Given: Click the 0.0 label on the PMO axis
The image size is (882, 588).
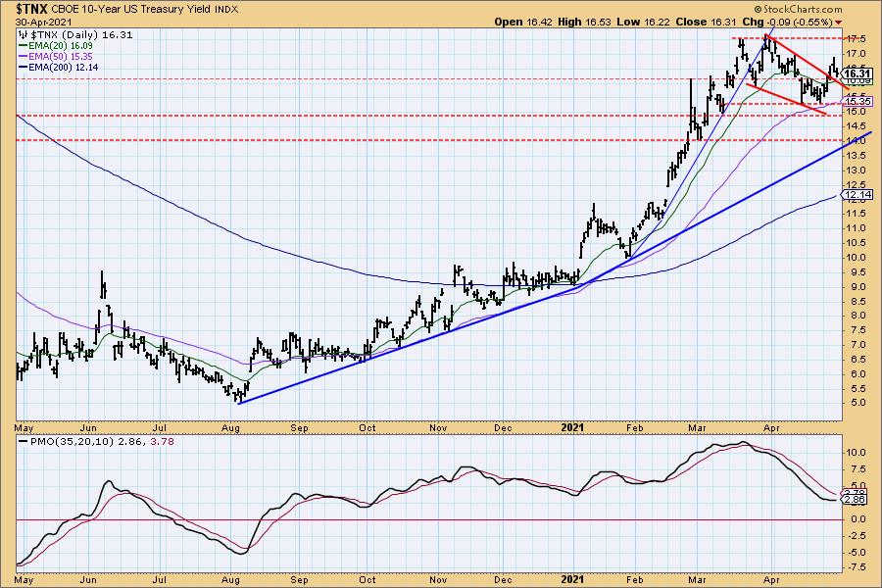Looking at the screenshot, I should coord(857,519).
